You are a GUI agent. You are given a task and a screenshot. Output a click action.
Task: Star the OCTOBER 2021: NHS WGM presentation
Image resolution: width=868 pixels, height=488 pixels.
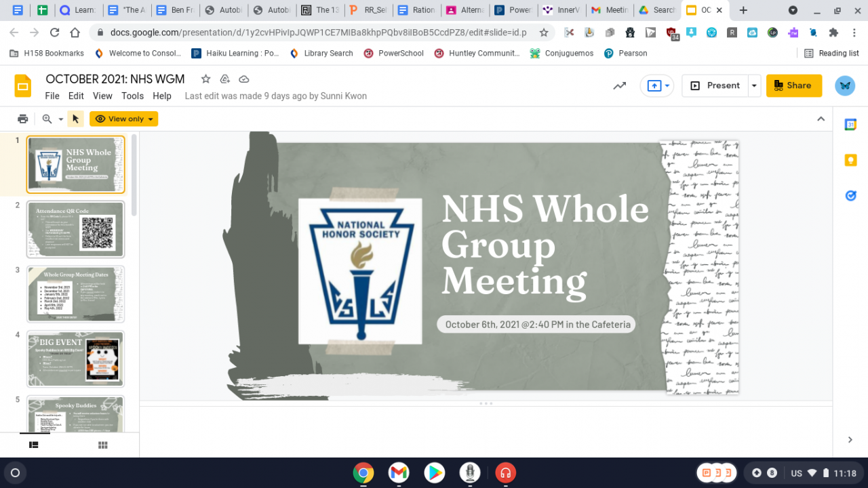(x=205, y=79)
